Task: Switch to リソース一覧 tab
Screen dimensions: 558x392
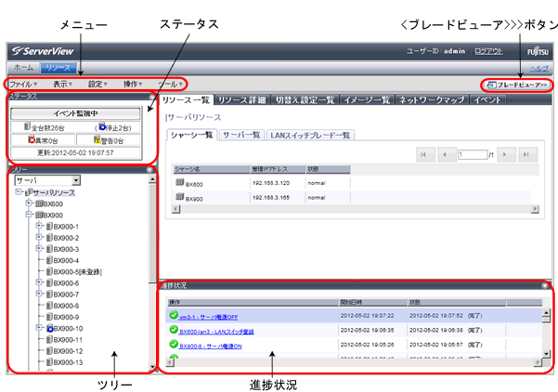Action: tap(186, 100)
